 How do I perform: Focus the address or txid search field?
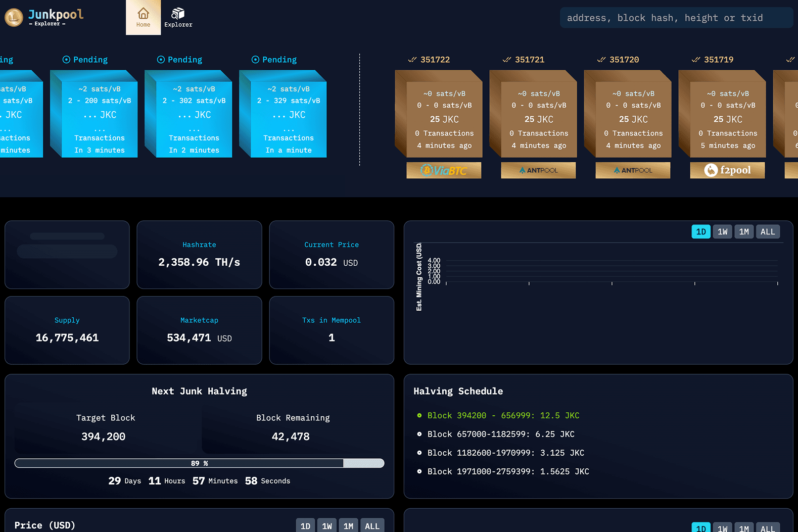(676, 18)
